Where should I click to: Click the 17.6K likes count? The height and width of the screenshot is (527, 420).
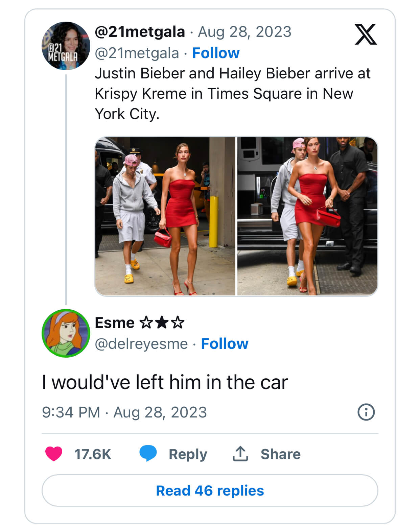pyautogui.click(x=92, y=454)
